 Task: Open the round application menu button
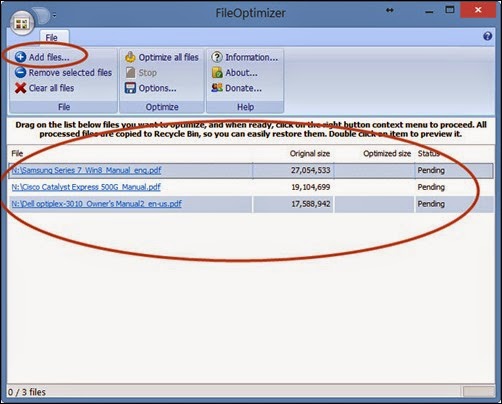tap(22, 23)
